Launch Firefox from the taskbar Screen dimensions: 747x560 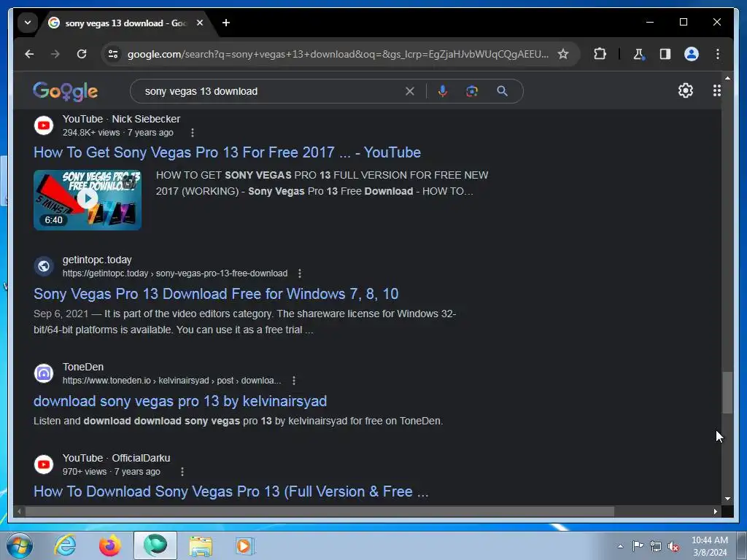110,545
